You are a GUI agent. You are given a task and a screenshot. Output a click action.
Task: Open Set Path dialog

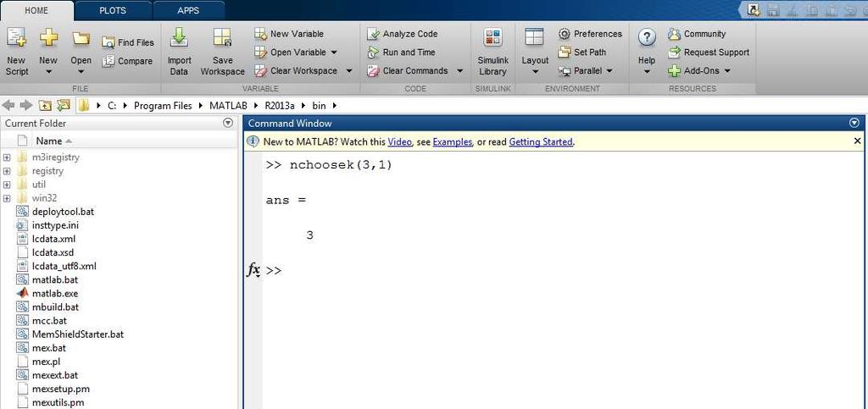(582, 52)
